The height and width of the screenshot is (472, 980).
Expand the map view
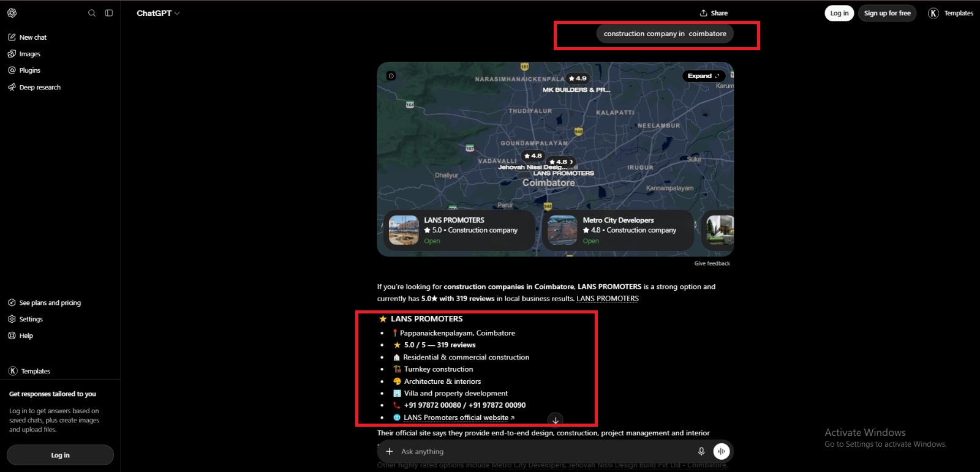click(704, 76)
